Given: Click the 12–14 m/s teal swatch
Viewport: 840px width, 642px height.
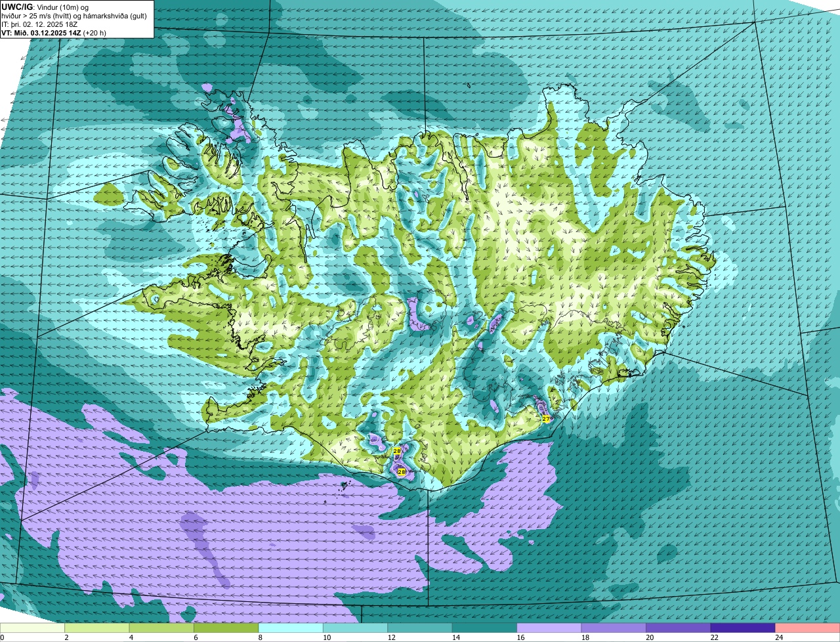Looking at the screenshot, I should (421, 628).
